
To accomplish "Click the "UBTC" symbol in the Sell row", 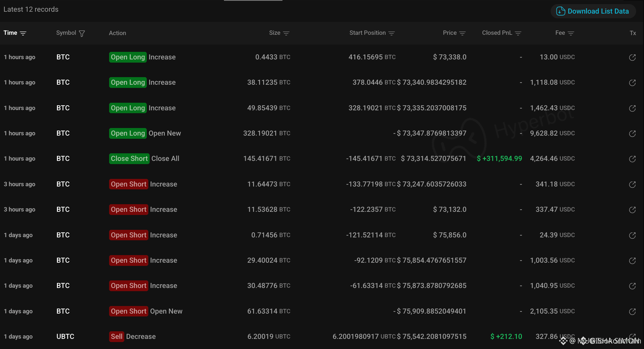I will 65,336.
